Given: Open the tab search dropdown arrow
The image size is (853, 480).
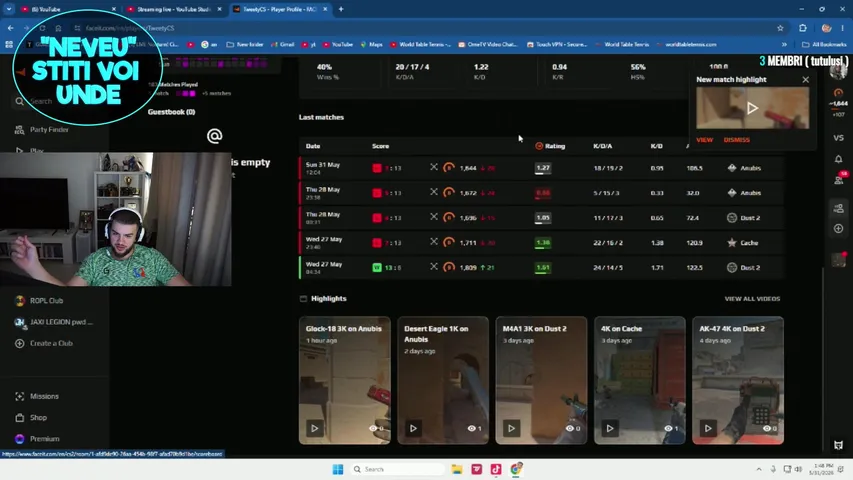Looking at the screenshot, I should click(x=9, y=9).
